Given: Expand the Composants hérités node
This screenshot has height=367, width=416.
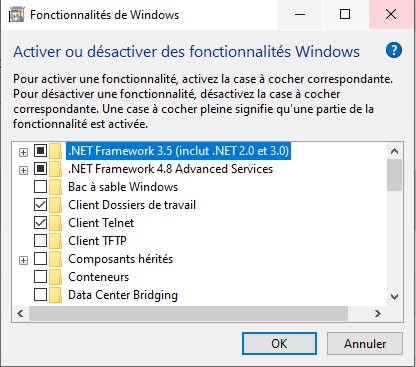Looking at the screenshot, I should 23,260.
